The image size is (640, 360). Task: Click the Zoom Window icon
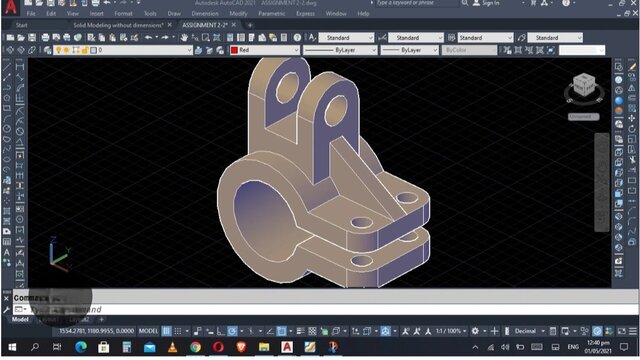pos(206,38)
